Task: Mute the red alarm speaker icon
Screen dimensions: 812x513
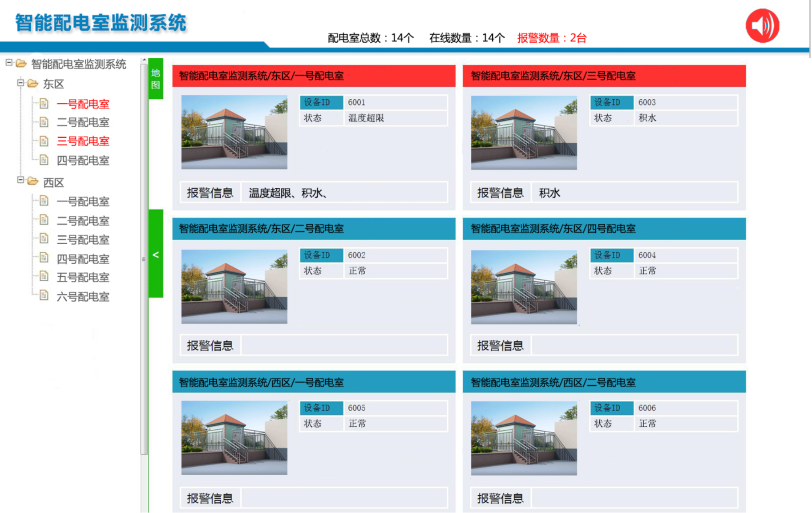Action: click(x=762, y=26)
